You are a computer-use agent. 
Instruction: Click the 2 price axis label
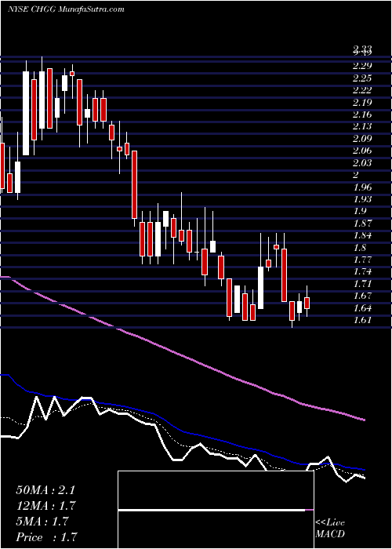click(x=356, y=175)
